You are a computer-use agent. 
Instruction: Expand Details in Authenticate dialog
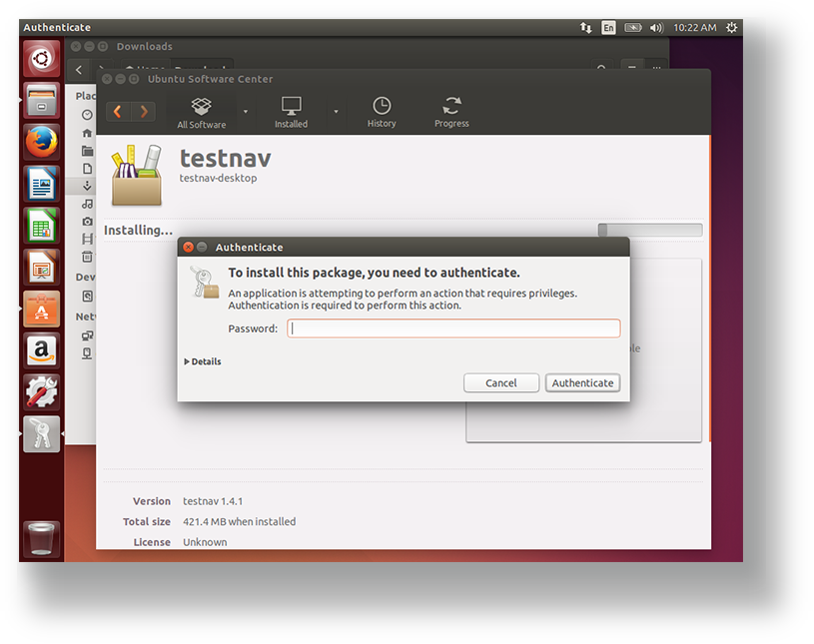tap(203, 361)
